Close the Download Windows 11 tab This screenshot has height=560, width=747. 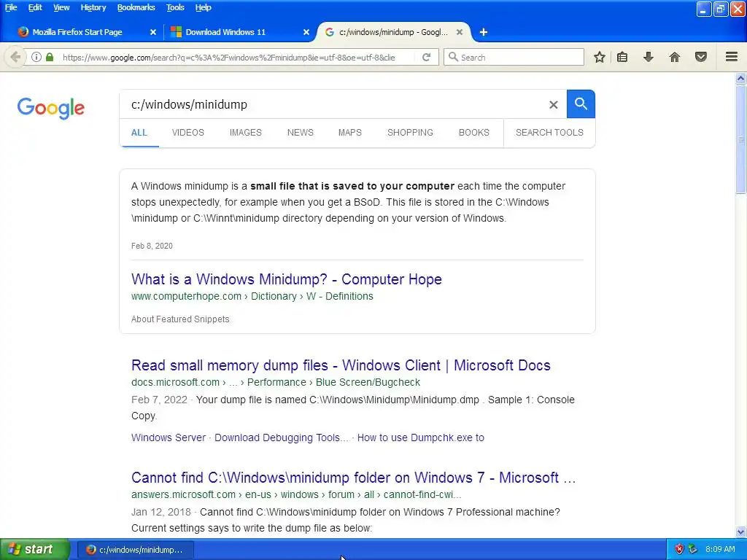(306, 32)
